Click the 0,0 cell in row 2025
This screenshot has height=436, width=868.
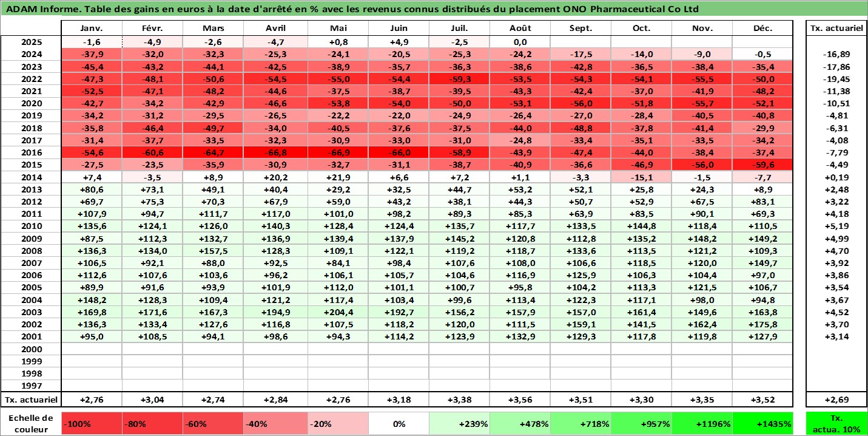[520, 42]
